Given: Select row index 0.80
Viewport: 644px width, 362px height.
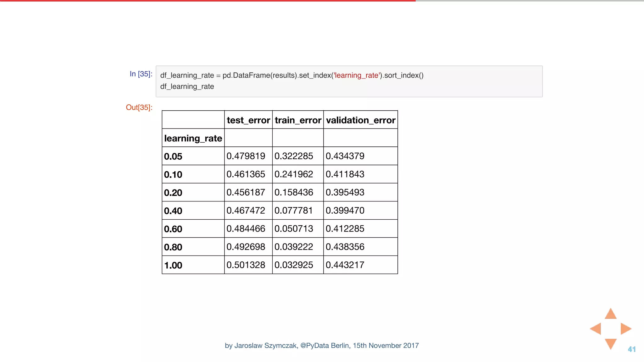Looking at the screenshot, I should 173,247.
